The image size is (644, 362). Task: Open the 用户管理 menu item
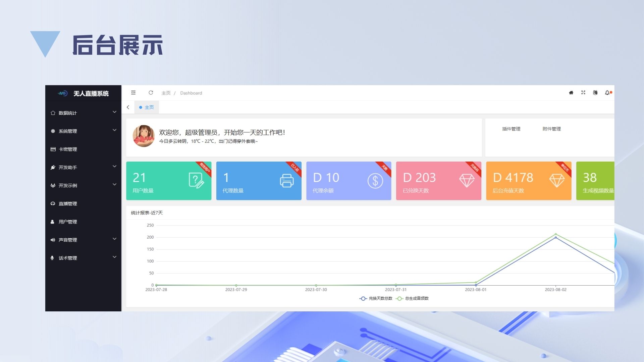point(83,222)
